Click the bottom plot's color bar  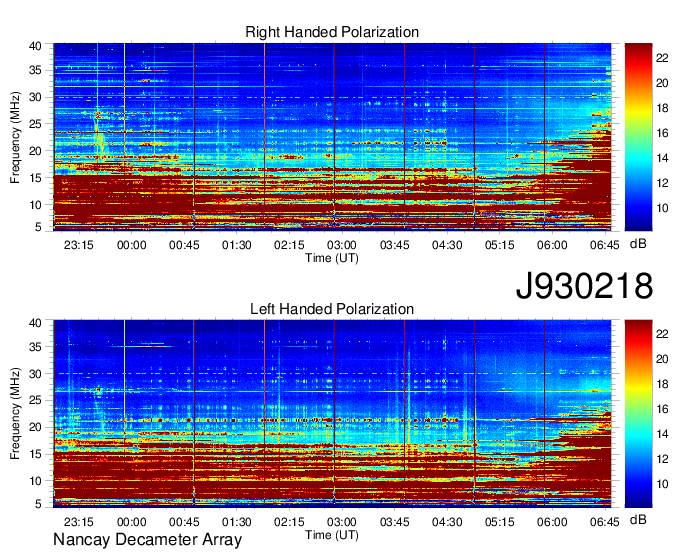pos(638,414)
